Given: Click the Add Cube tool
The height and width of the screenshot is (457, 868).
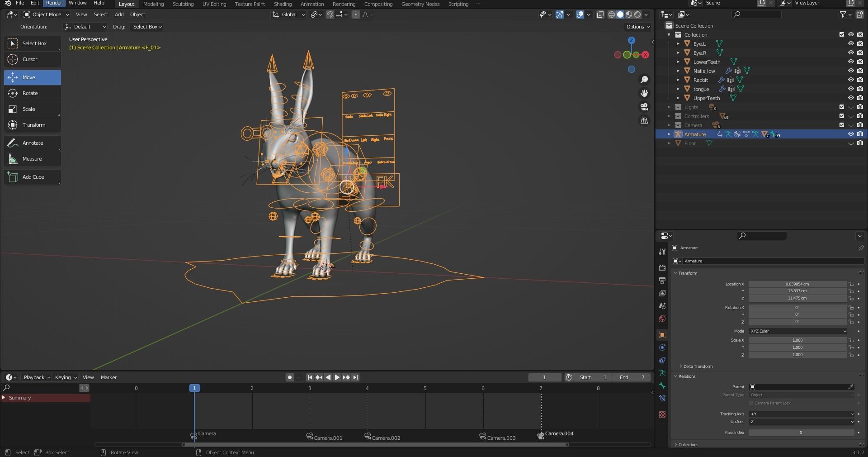Looking at the screenshot, I should (x=32, y=177).
